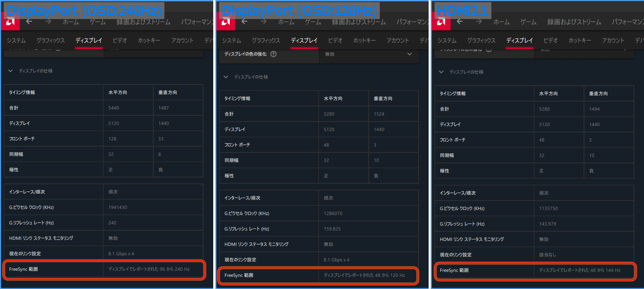Click the AMD logo in the HDMI2.1 window
The image size is (644, 289).
point(441,21)
